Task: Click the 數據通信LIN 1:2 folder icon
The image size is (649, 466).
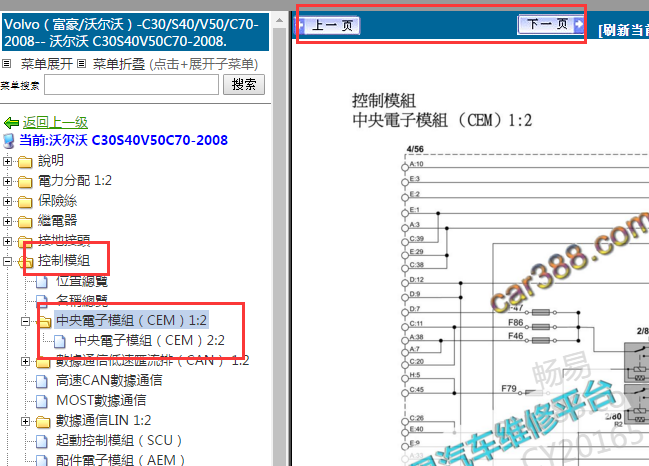Action: 43,422
